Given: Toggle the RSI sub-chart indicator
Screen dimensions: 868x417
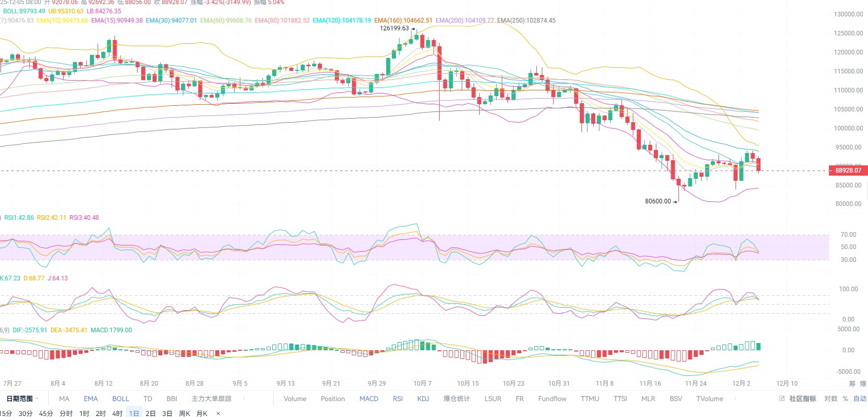Looking at the screenshot, I should coord(398,399).
